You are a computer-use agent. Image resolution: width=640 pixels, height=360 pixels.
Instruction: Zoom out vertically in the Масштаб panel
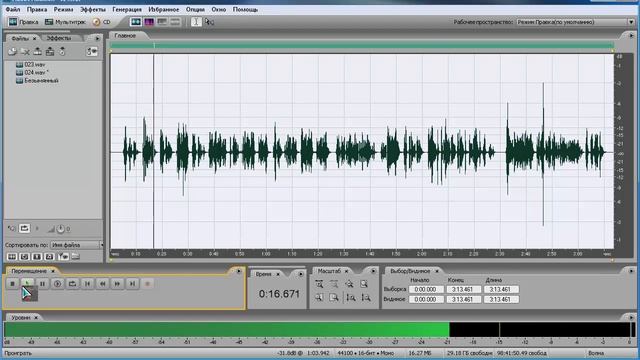(x=366, y=298)
